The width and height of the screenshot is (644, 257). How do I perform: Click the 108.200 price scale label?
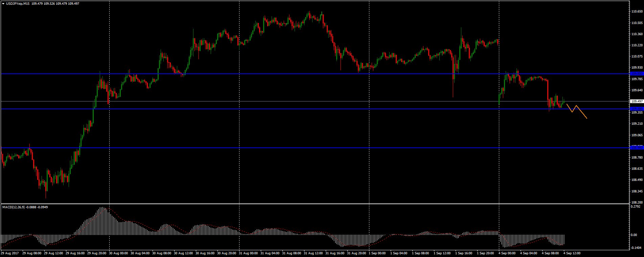pyautogui.click(x=637, y=203)
